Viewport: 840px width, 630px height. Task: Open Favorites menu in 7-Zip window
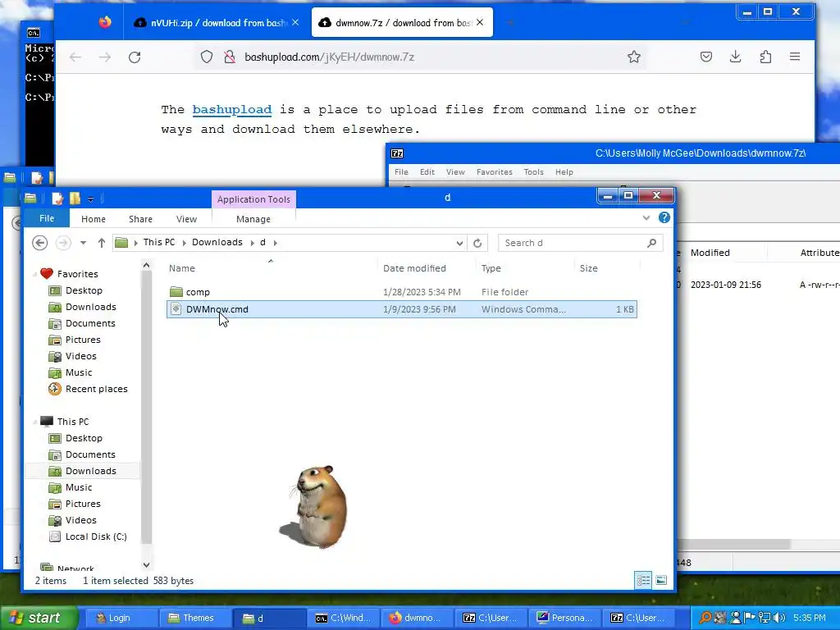click(495, 172)
